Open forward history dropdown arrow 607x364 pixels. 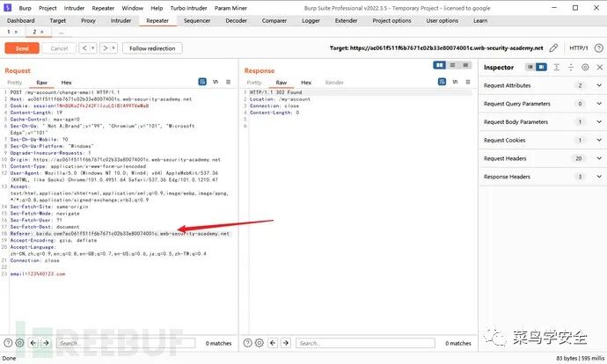tap(113, 48)
